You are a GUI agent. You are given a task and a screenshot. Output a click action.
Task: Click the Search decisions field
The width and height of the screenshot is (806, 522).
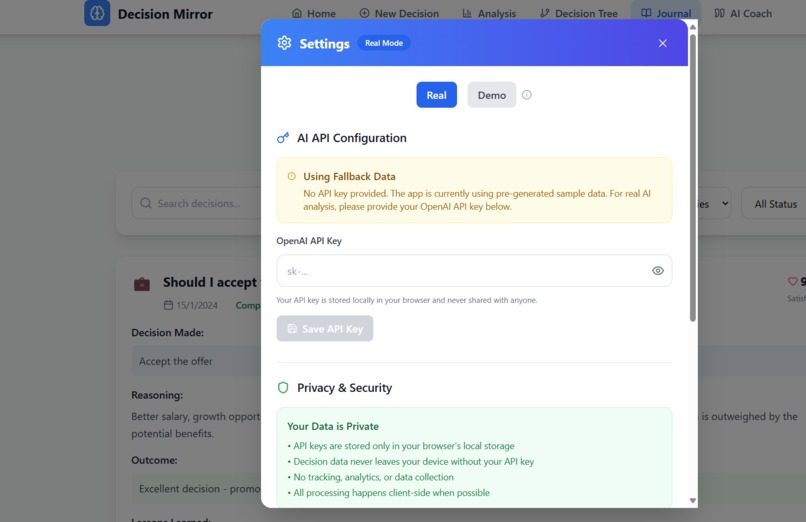pyautogui.click(x=198, y=203)
